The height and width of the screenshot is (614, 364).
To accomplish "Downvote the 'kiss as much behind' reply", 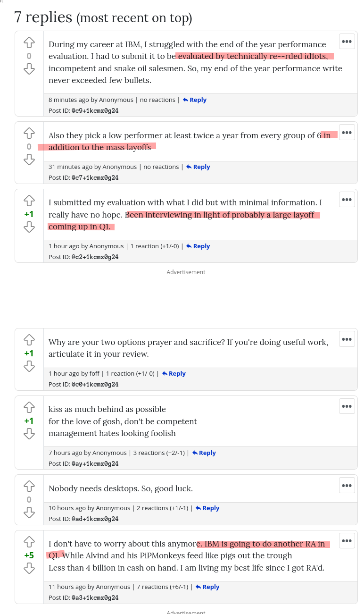I will 29,434.
